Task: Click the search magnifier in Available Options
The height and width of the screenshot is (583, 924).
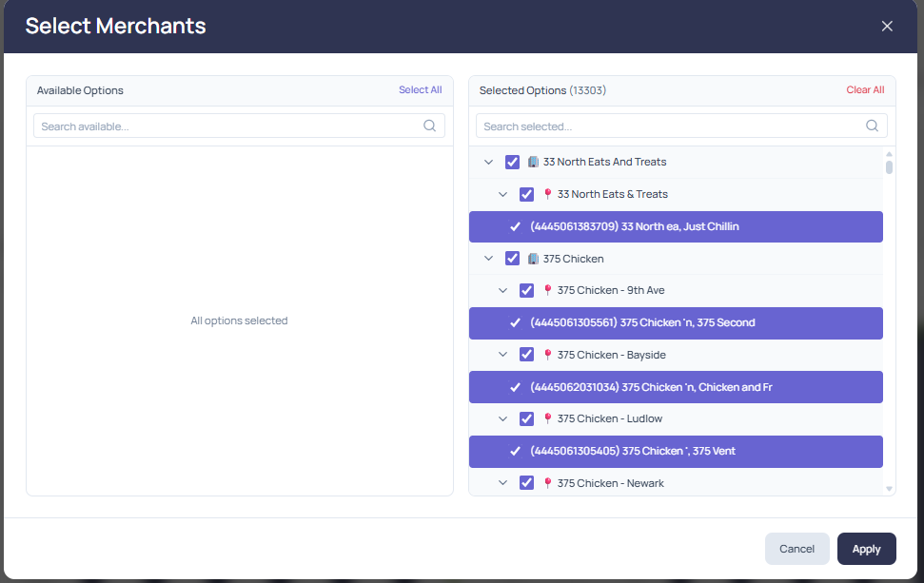Action: coord(429,126)
